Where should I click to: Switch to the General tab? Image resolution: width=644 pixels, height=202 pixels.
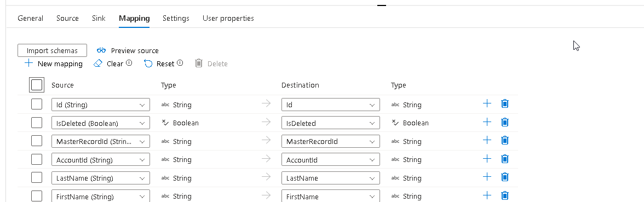[31, 18]
